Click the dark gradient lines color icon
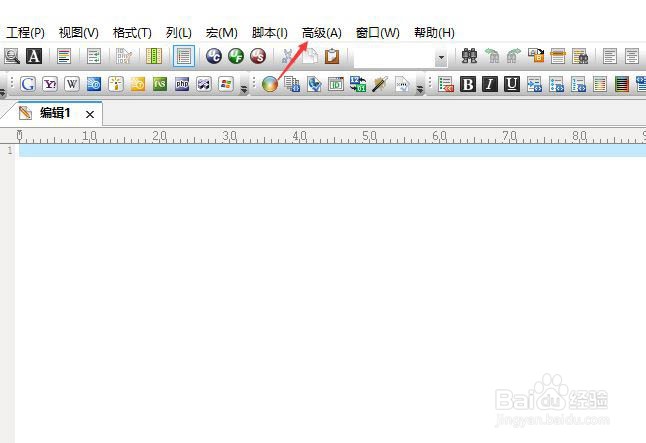 [622, 84]
